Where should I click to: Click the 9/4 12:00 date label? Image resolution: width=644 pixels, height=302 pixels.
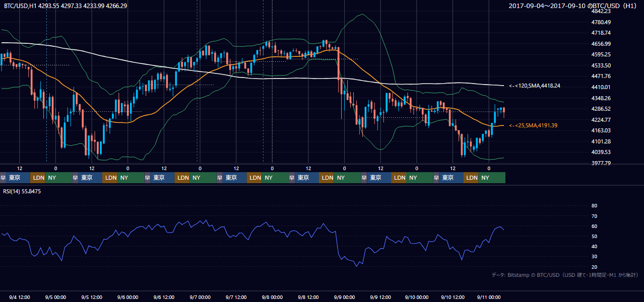tap(20, 297)
